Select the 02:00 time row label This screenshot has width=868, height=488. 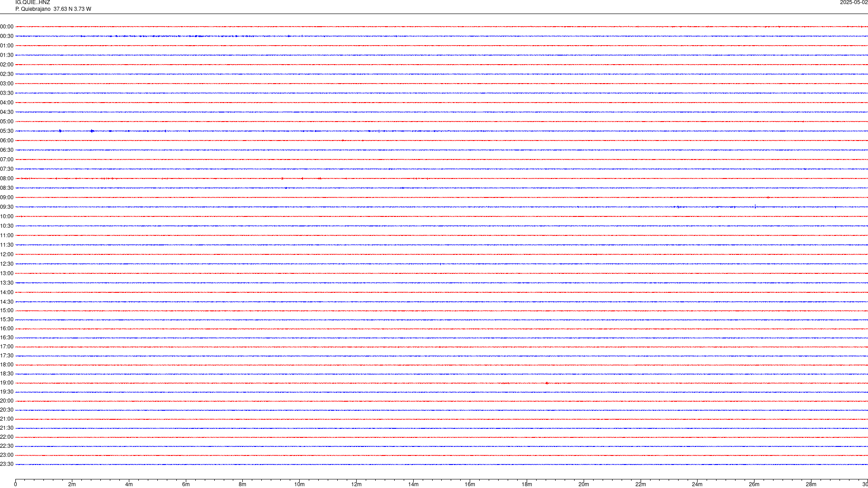point(7,65)
